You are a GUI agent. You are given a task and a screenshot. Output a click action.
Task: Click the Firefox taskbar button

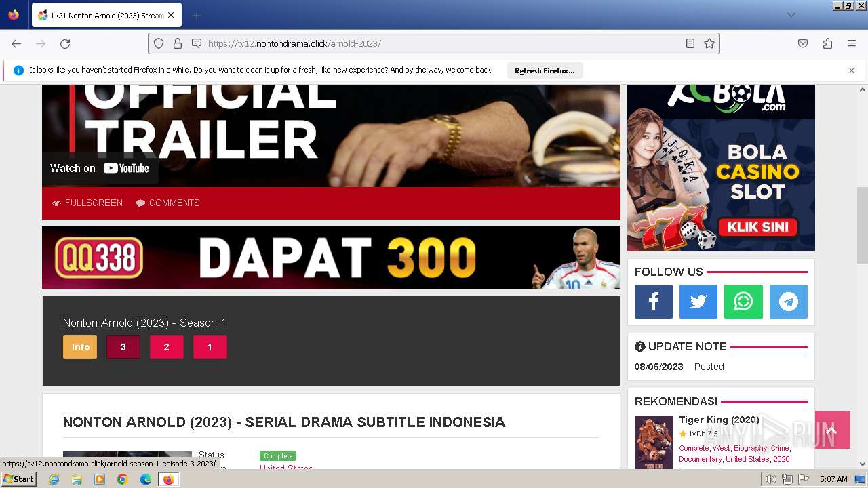(169, 479)
